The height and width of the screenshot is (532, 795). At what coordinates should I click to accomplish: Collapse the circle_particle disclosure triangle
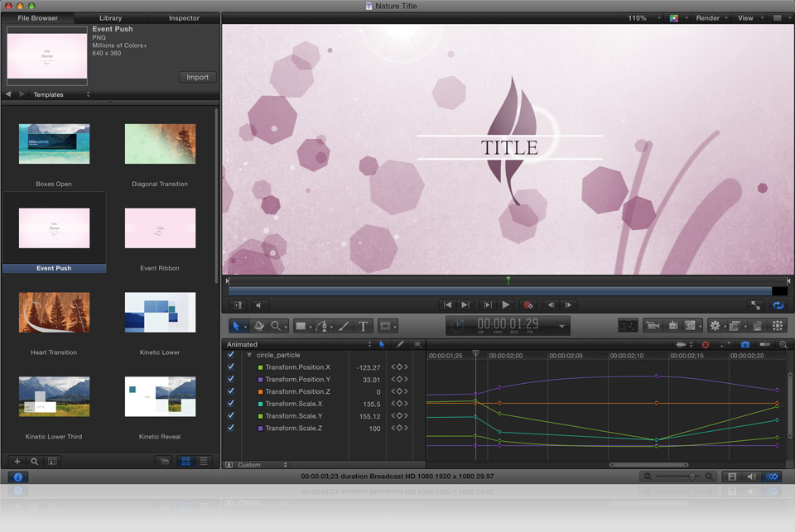click(x=249, y=355)
